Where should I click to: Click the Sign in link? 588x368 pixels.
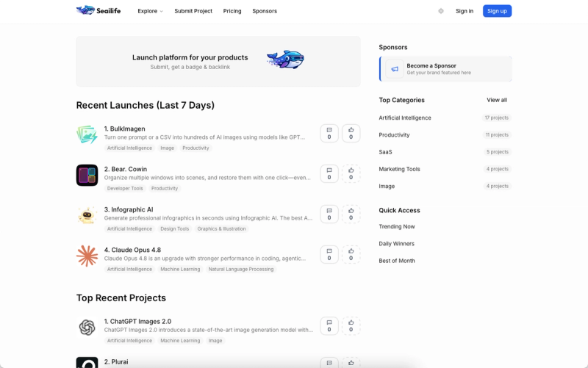pos(465,11)
